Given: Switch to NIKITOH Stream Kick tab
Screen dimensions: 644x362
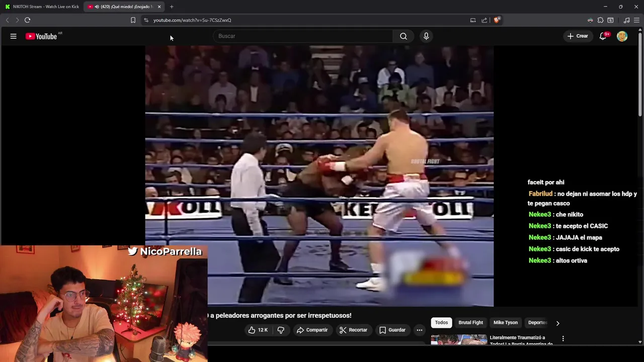Looking at the screenshot, I should coord(42,7).
